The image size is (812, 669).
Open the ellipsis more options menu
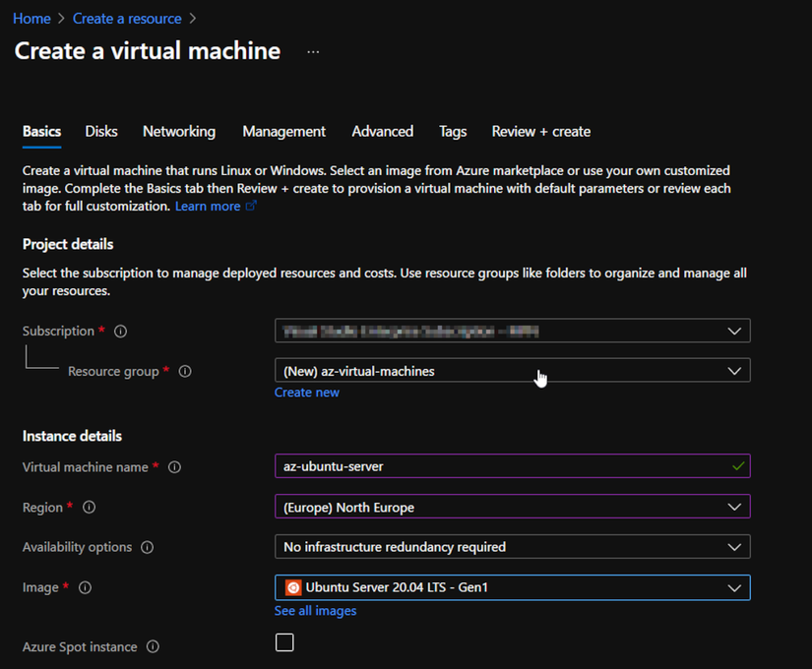point(313,52)
